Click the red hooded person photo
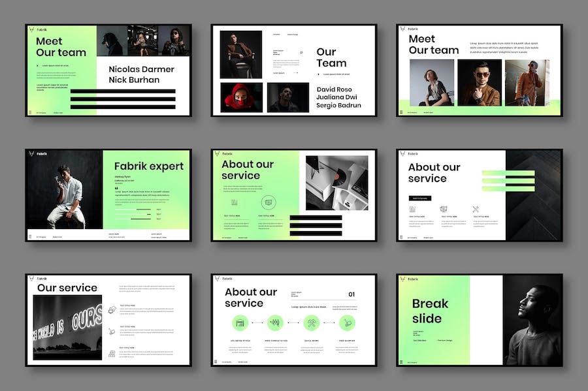 click(241, 97)
